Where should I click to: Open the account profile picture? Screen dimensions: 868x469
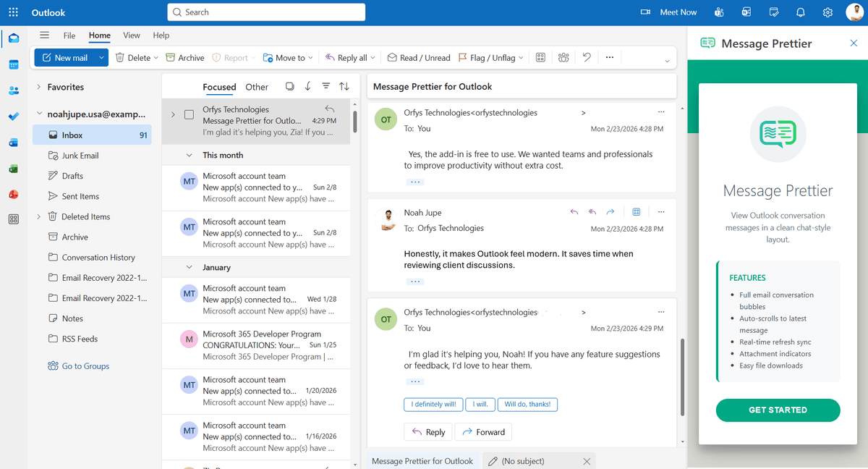tap(855, 12)
